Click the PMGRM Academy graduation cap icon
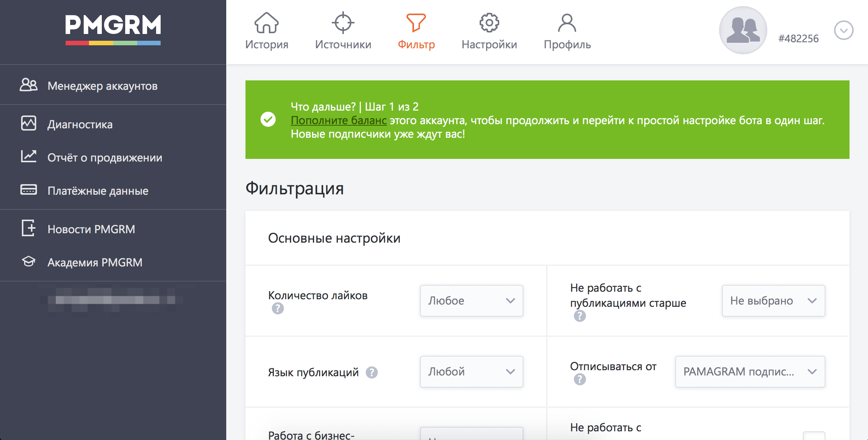 coord(29,262)
